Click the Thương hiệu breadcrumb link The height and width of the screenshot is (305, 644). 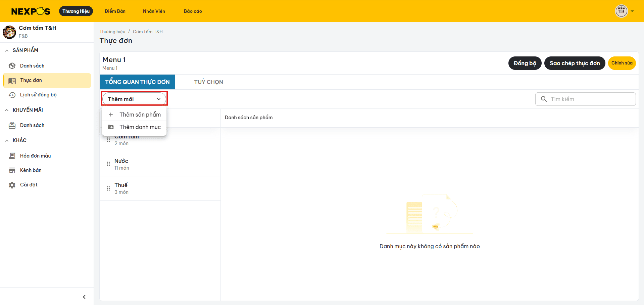pyautogui.click(x=112, y=32)
